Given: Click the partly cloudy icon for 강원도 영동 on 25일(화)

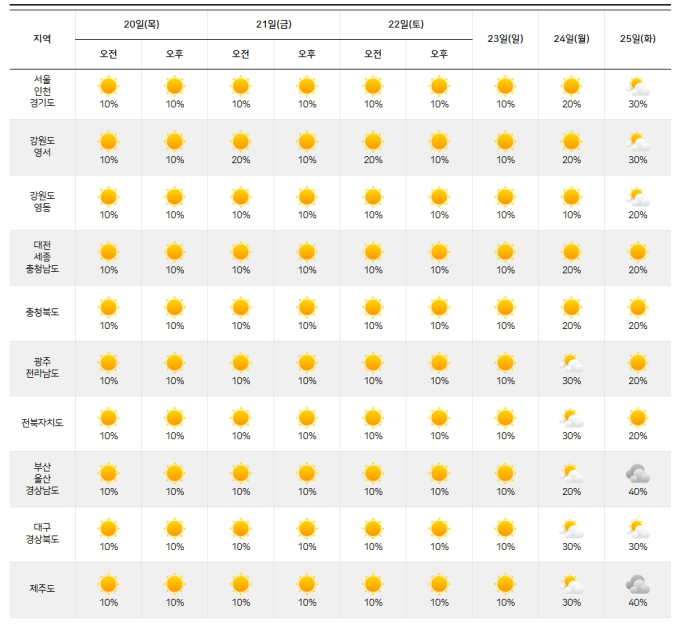Looking at the screenshot, I should 638,197.
